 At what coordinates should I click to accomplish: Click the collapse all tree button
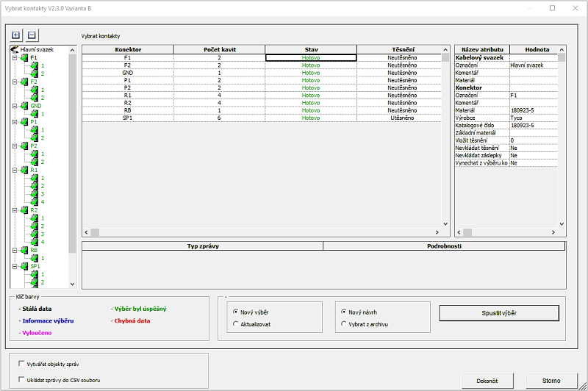pyautogui.click(x=32, y=35)
